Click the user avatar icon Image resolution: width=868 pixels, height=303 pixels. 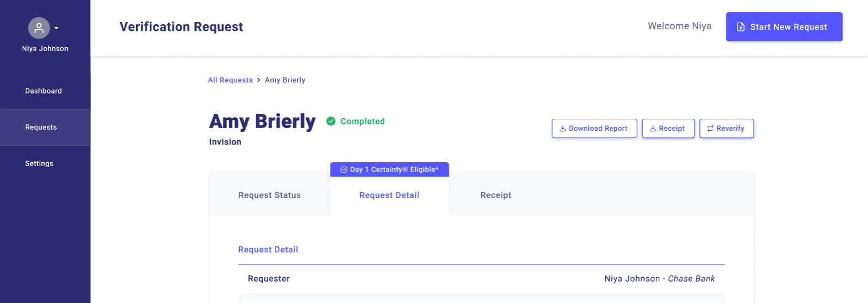pos(39,28)
